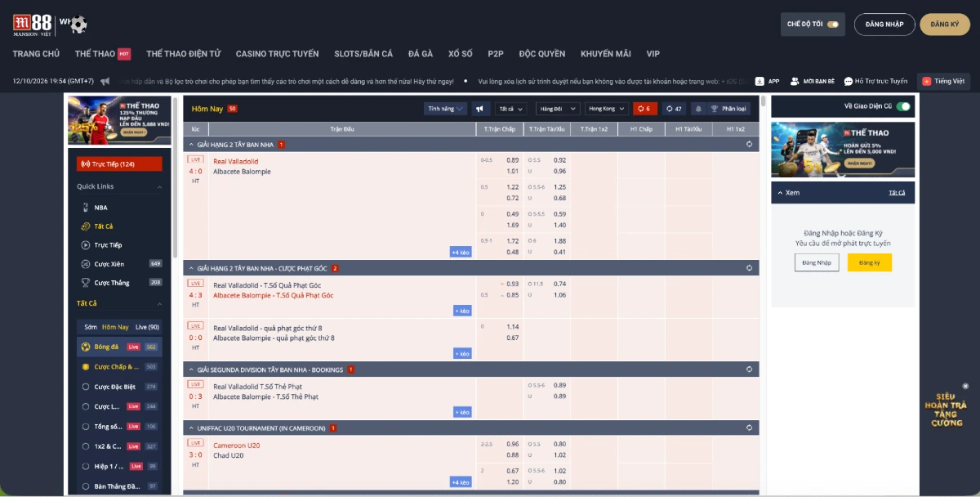Open Tất Cả link in Xem panel

[x=897, y=192]
